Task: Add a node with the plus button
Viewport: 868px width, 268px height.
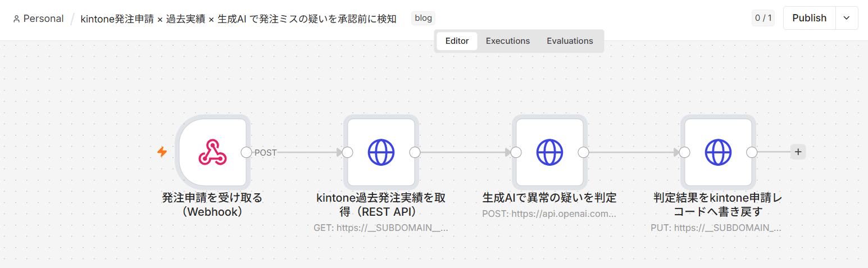Action: point(798,152)
